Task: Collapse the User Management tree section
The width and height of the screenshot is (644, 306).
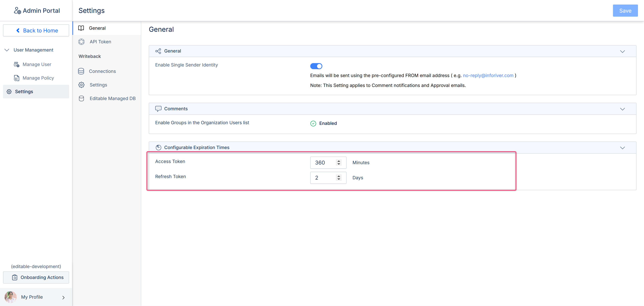Action: [x=7, y=50]
